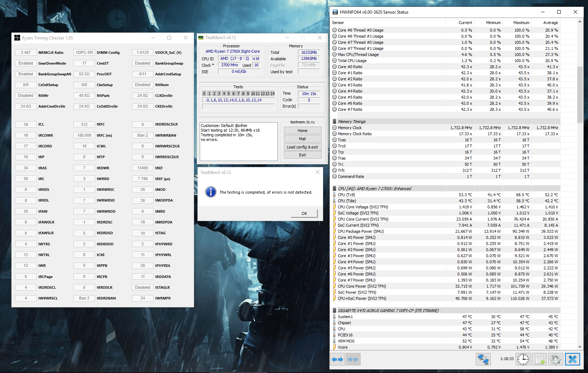
Task: Click the tRFC (ns) value 180,000
Action: tap(84, 135)
